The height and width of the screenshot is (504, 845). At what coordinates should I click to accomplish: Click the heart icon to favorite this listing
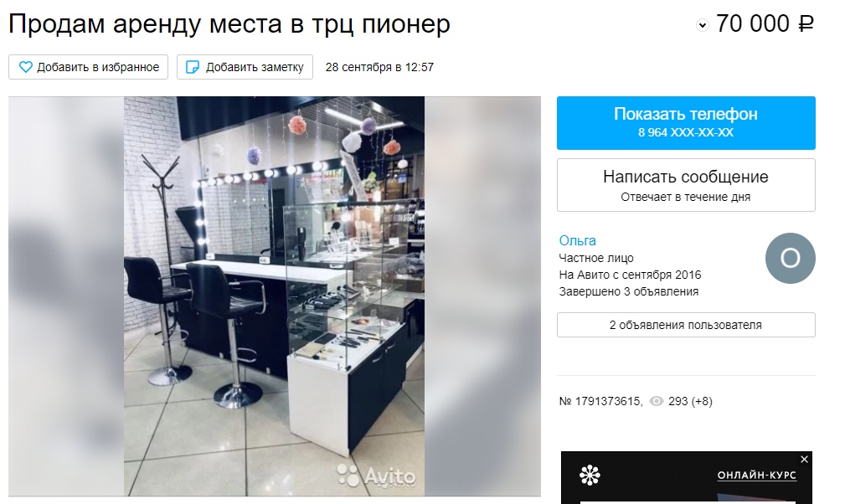(25, 67)
